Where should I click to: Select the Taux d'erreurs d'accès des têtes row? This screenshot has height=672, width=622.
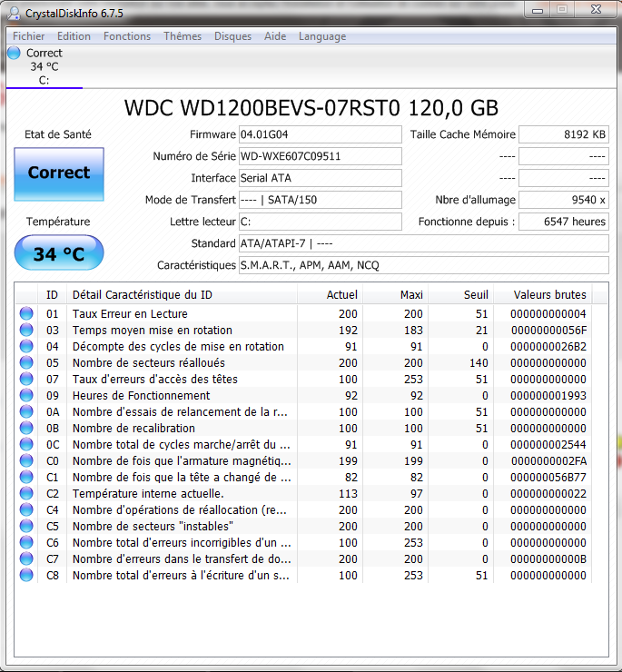[303, 379]
